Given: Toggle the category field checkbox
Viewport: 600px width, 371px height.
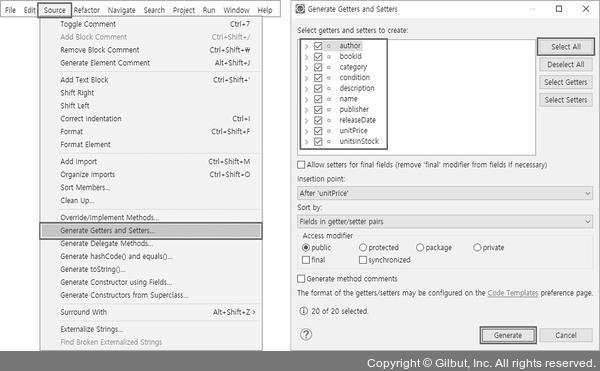Looking at the screenshot, I should coord(318,67).
